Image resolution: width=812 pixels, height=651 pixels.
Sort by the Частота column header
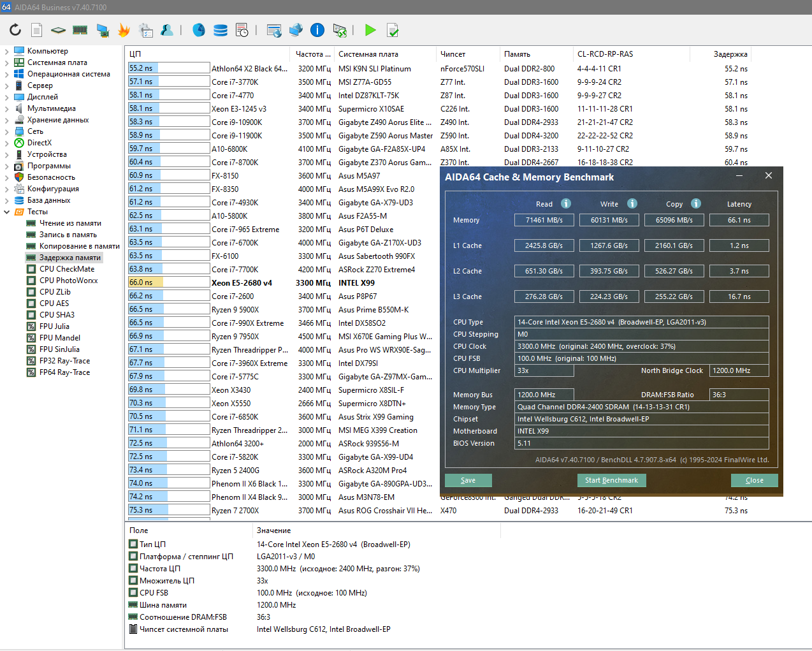[x=312, y=54]
